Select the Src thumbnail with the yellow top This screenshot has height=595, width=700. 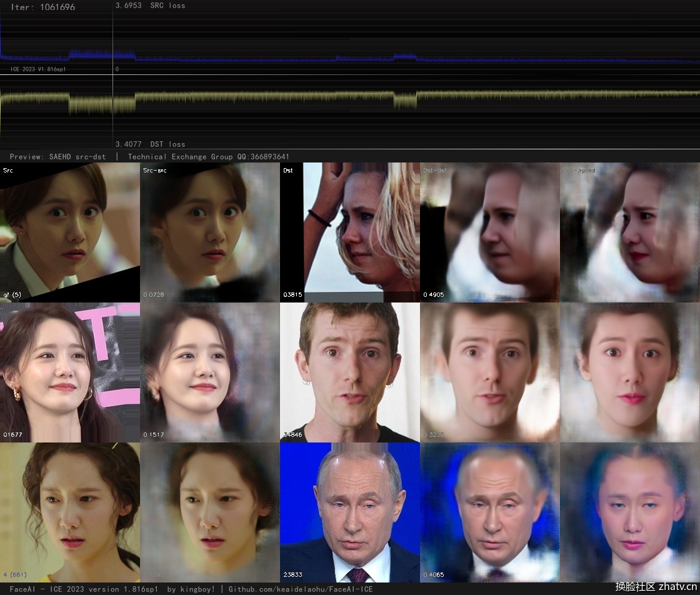(69, 512)
